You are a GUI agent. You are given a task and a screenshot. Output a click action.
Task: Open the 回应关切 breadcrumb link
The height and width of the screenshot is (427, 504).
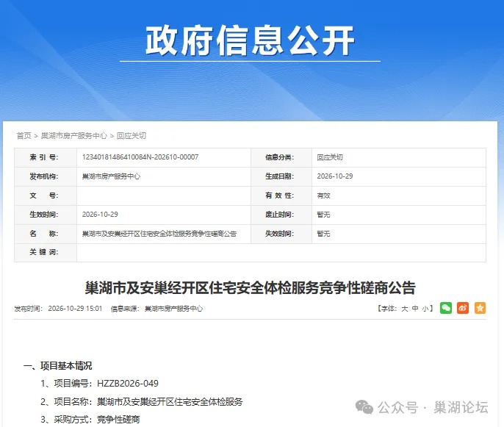131,136
